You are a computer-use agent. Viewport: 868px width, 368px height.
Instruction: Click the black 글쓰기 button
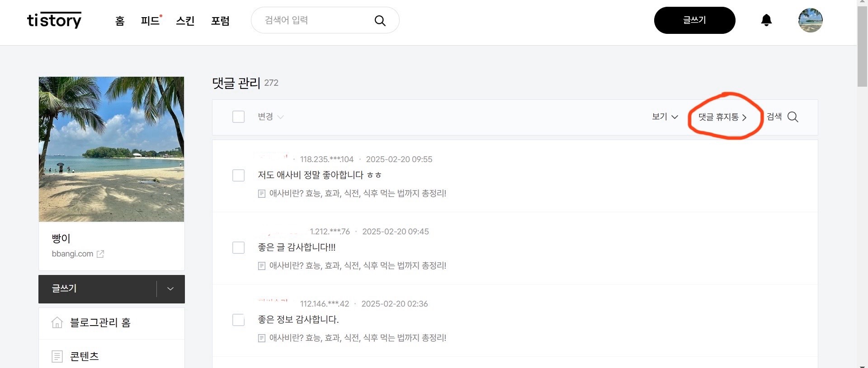pyautogui.click(x=694, y=20)
